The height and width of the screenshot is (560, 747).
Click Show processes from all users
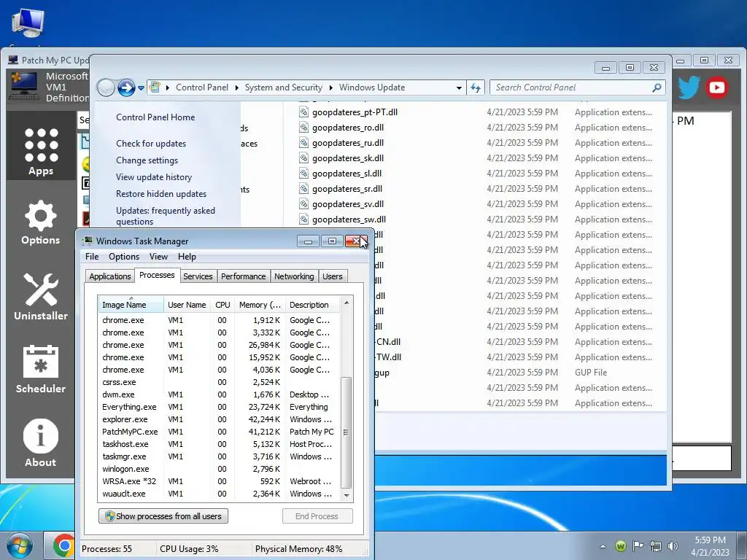tap(163, 516)
